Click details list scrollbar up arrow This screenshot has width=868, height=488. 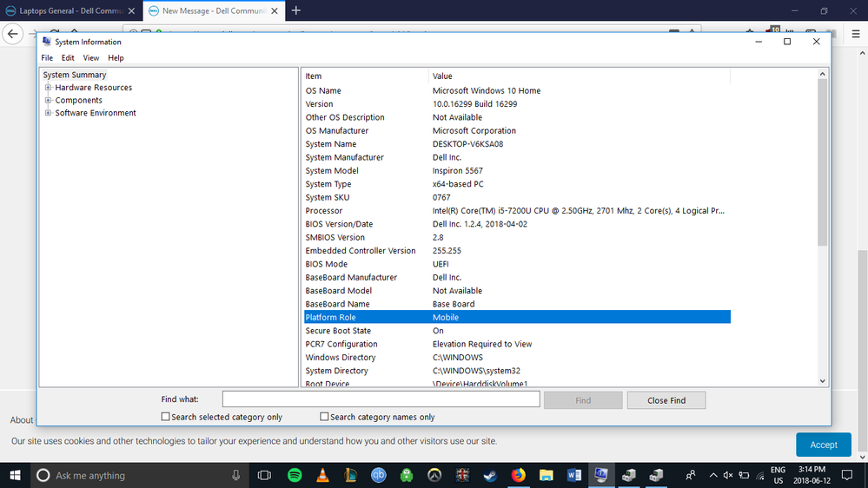822,74
